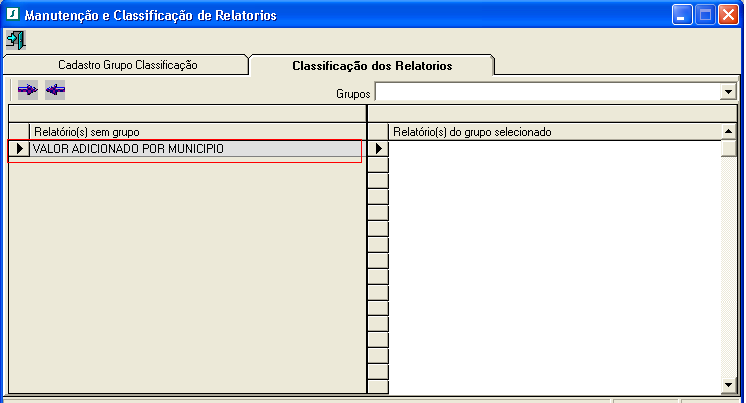
Task: Click the first row selector in right grid
Action: point(379,148)
